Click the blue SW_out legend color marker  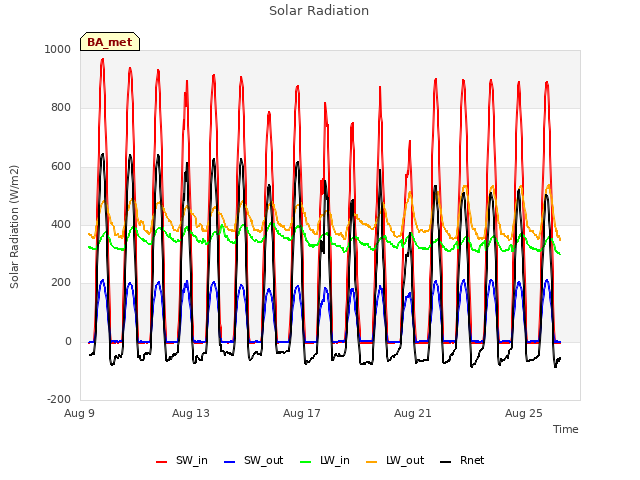(230, 462)
